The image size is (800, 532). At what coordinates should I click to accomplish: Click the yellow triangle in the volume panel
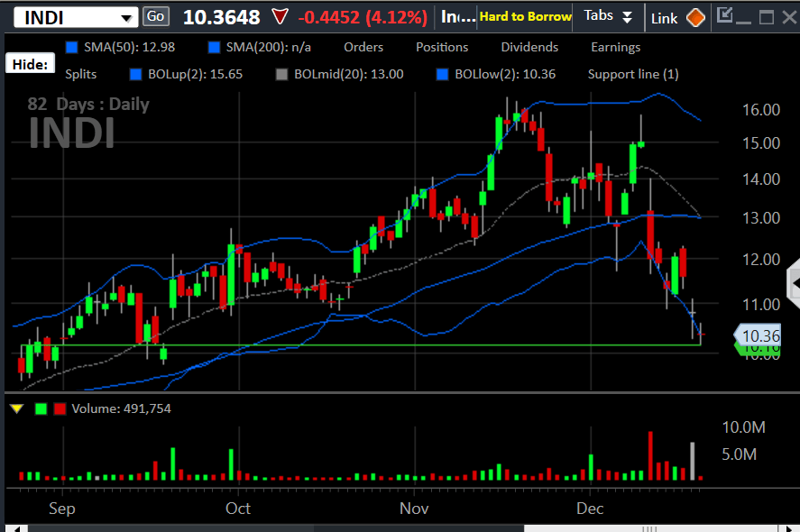16,408
